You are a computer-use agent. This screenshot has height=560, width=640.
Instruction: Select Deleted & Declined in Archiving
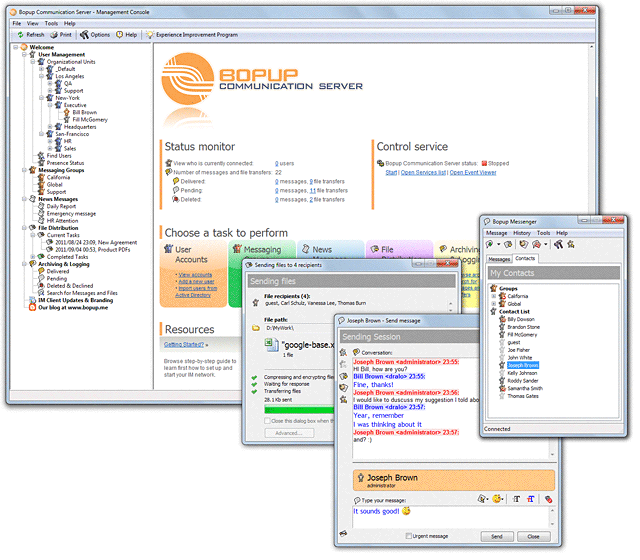pyautogui.click(x=70, y=286)
